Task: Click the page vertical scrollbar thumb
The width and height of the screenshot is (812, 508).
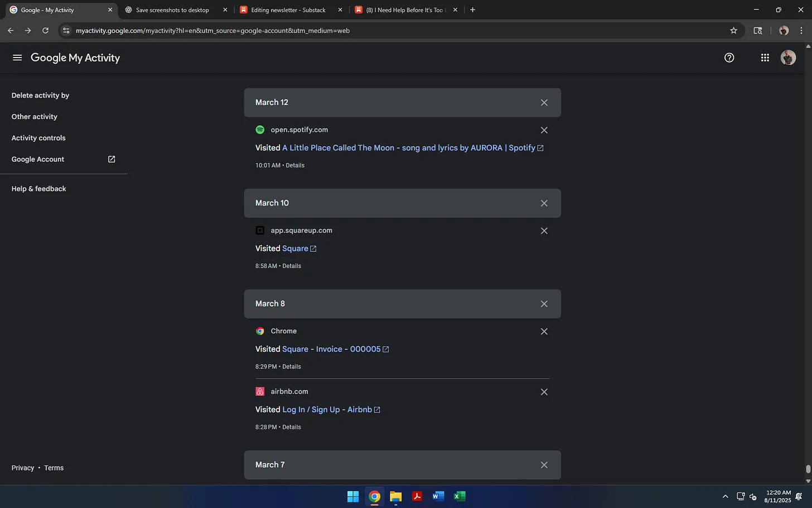Action: [808, 469]
